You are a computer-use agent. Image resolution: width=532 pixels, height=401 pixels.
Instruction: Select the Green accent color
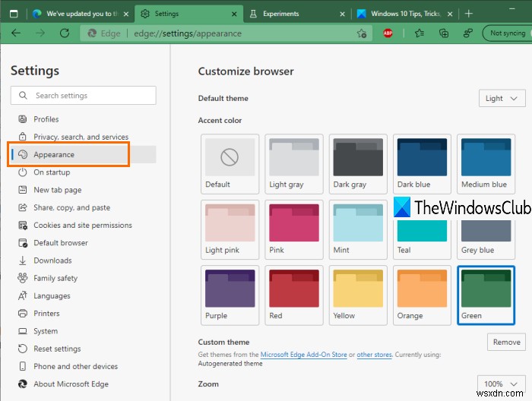click(486, 295)
